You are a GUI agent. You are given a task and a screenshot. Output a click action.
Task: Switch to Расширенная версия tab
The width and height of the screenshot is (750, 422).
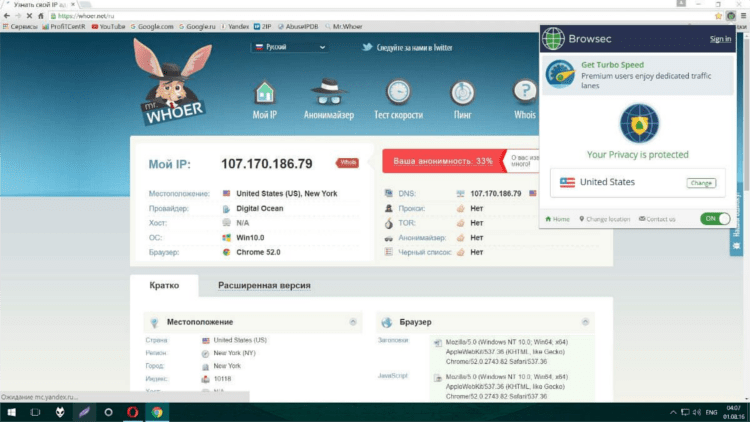point(264,285)
